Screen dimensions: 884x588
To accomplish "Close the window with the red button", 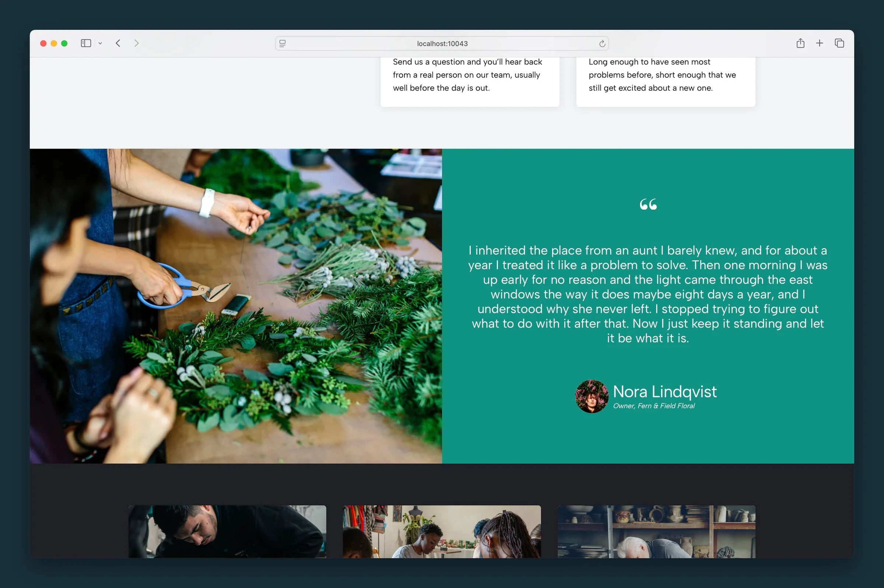I will pos(43,43).
